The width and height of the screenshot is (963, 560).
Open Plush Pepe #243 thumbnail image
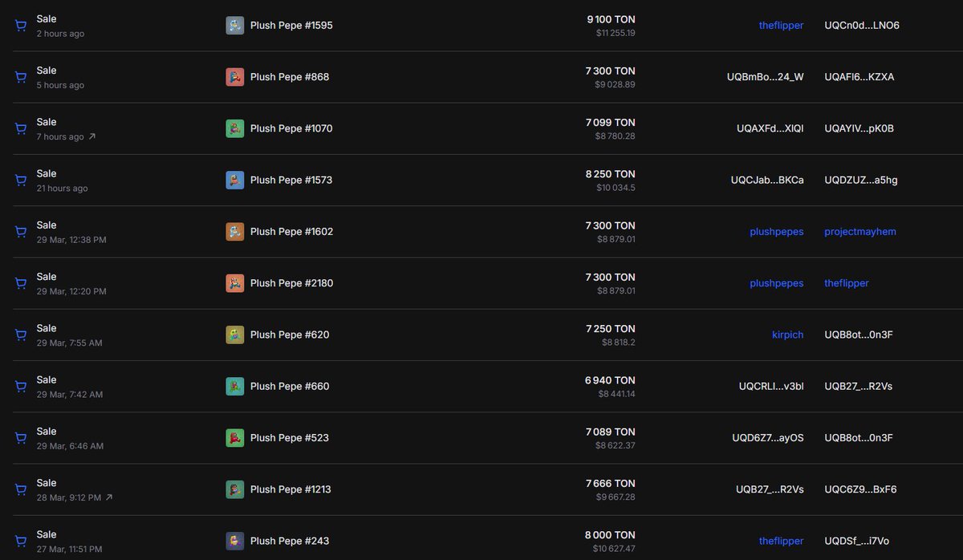click(x=235, y=541)
